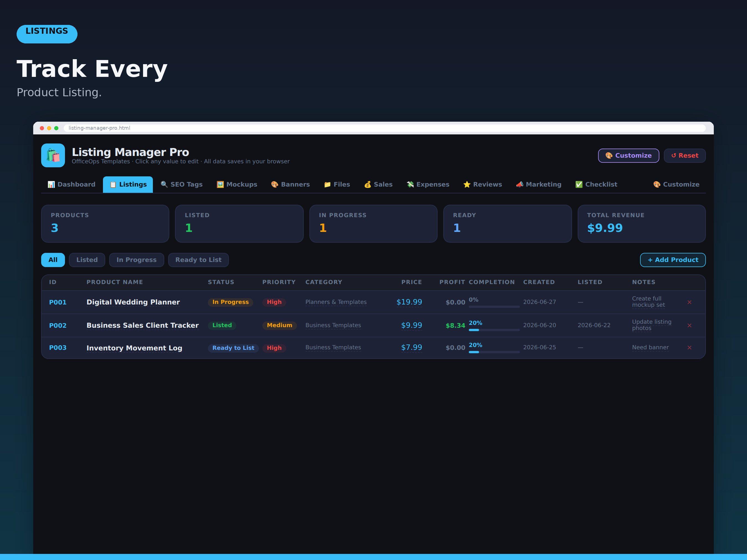Viewport: 747px width, 560px height.
Task: Click the Add Product button
Action: point(673,260)
